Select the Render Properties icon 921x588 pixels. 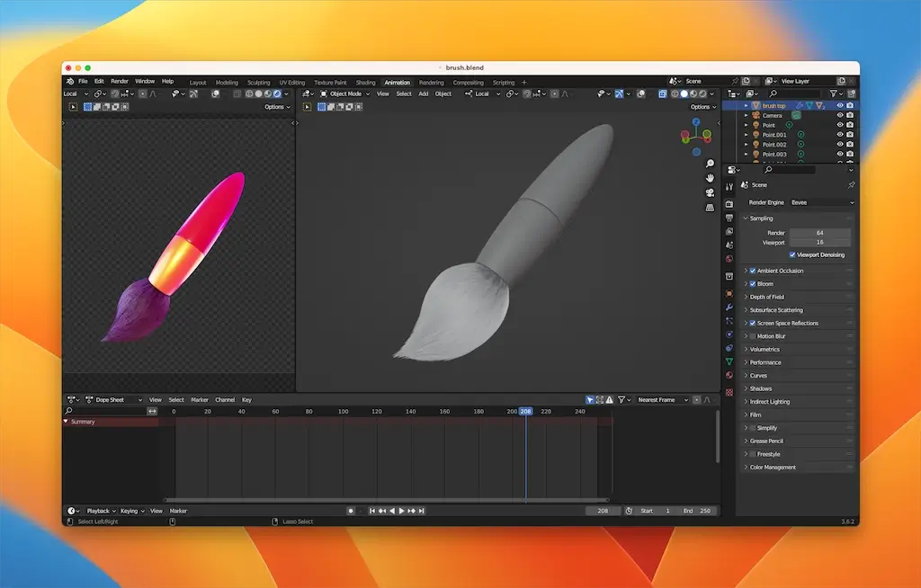click(x=729, y=204)
